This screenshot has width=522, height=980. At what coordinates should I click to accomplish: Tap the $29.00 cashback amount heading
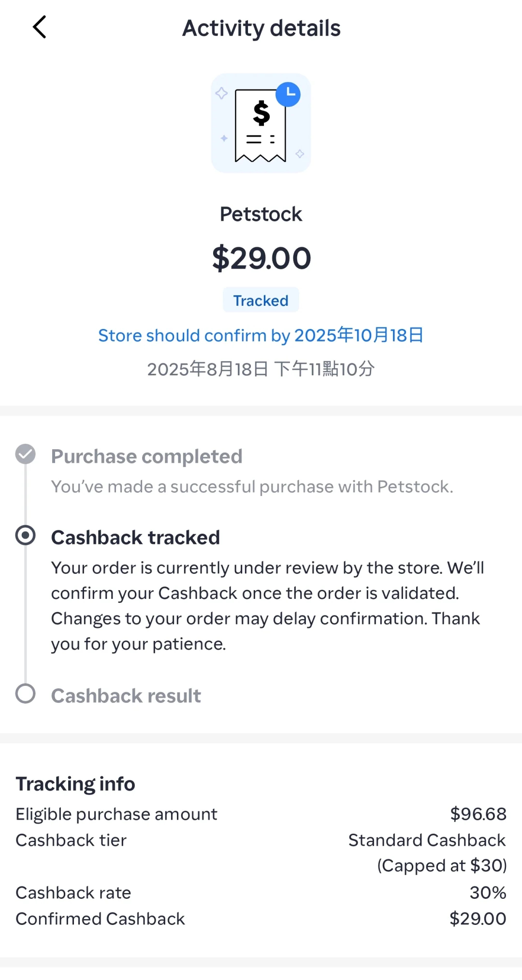[x=261, y=258]
